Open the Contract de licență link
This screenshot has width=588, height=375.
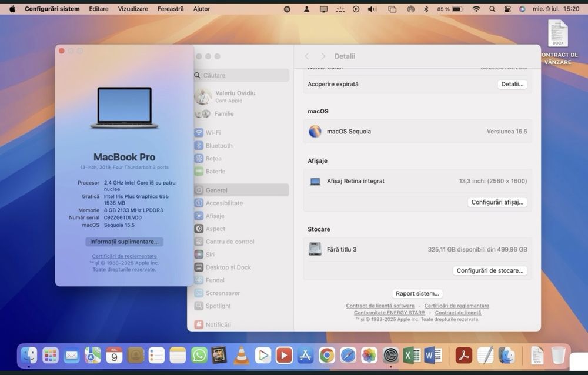pyautogui.click(x=458, y=312)
